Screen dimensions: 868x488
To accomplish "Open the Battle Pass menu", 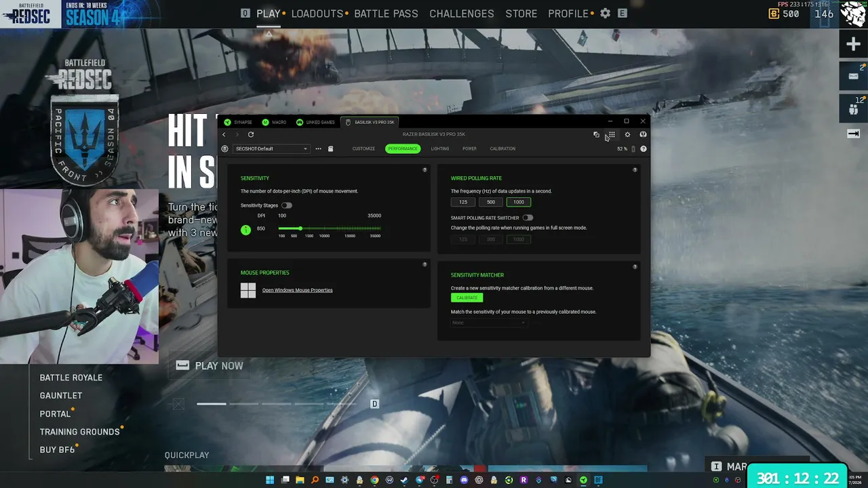I will [386, 14].
